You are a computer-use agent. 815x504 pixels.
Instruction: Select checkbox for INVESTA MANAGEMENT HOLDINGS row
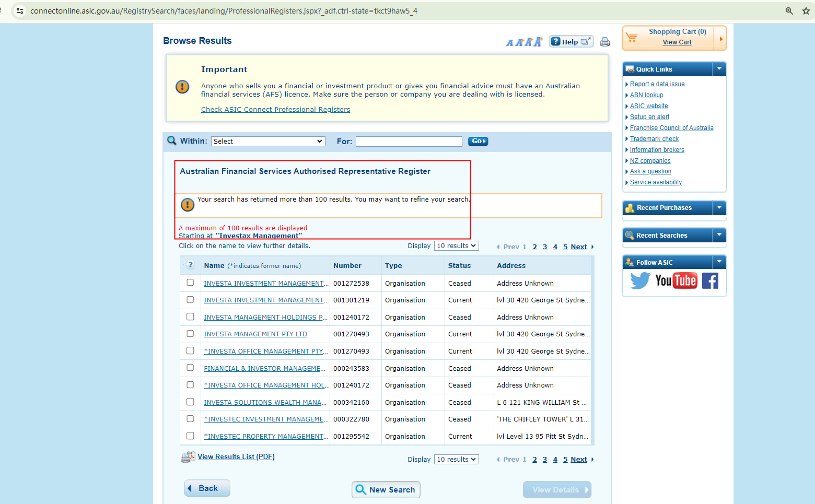(x=190, y=317)
